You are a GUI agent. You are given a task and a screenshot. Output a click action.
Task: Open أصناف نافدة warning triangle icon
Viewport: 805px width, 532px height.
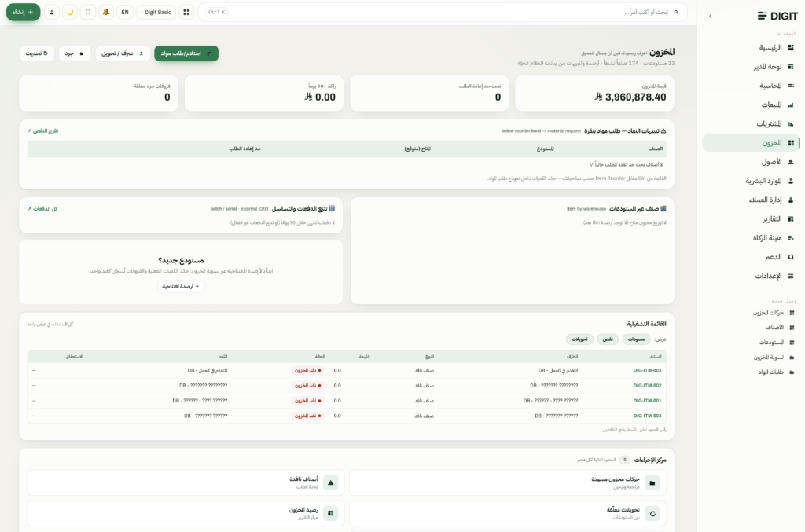click(x=331, y=482)
